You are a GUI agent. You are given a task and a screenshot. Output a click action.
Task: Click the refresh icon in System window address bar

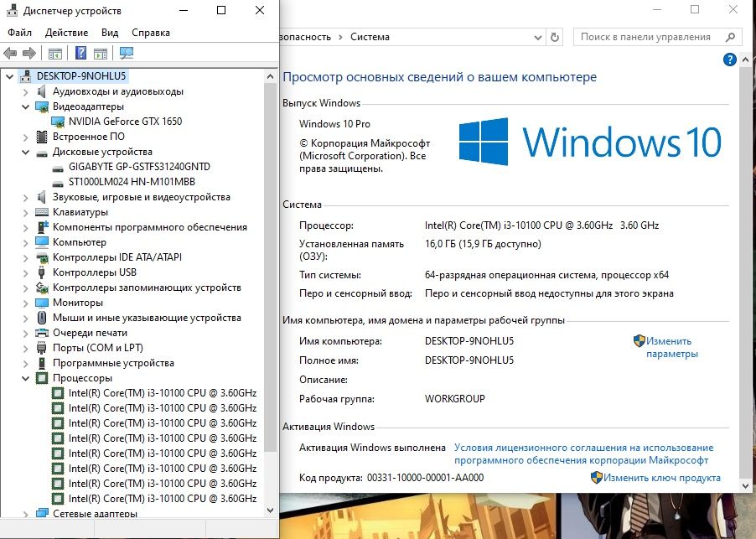(555, 37)
